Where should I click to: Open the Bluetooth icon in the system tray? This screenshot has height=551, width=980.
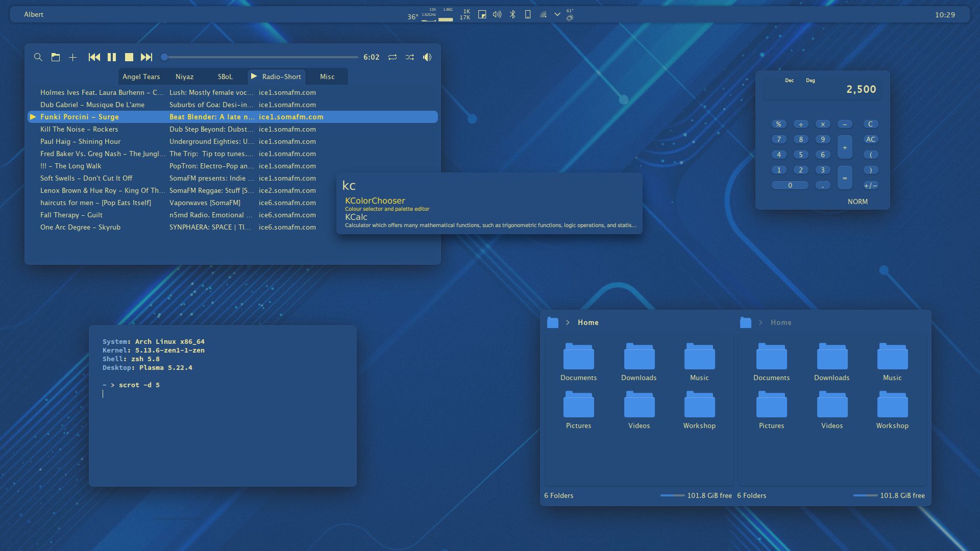point(513,14)
